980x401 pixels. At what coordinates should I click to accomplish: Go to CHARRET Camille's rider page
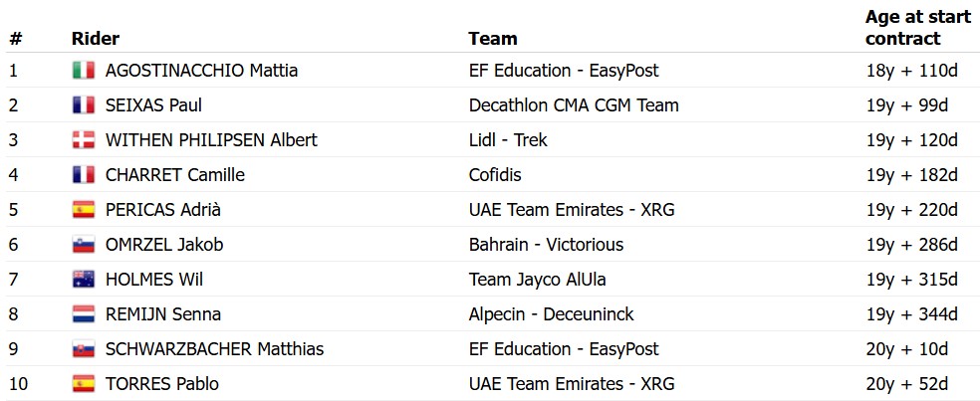tap(174, 175)
